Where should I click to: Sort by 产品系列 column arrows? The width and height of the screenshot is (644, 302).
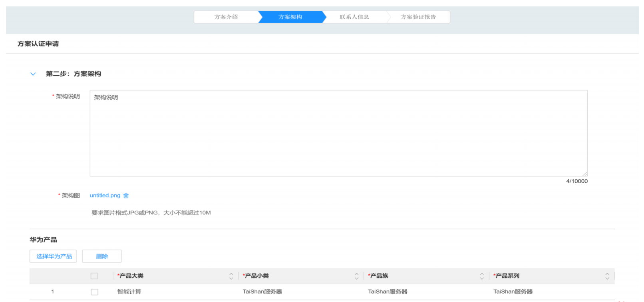pos(607,276)
